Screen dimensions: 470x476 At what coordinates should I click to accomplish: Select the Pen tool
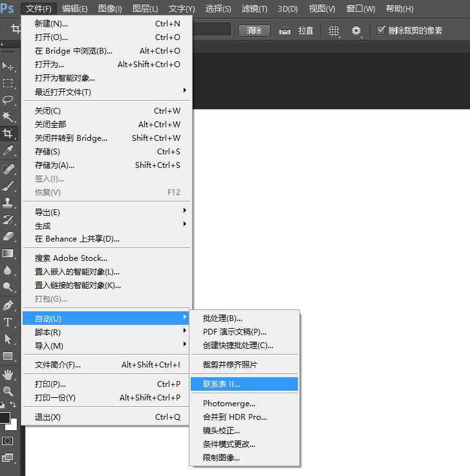pyautogui.click(x=8, y=305)
